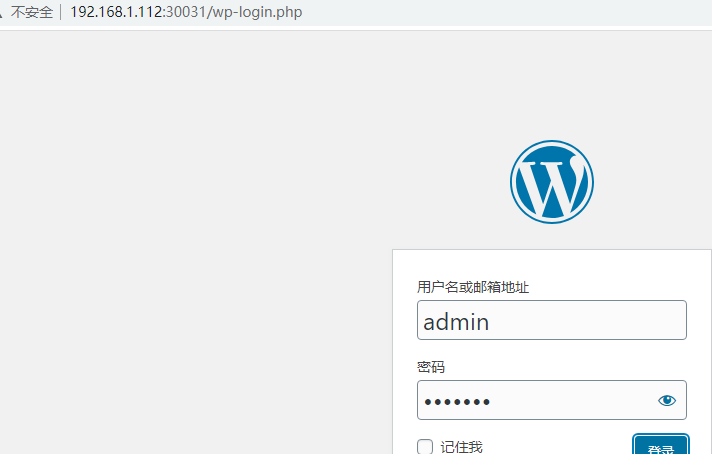Click the 不安全 security warning
This screenshot has height=454, width=712.
tap(32, 12)
